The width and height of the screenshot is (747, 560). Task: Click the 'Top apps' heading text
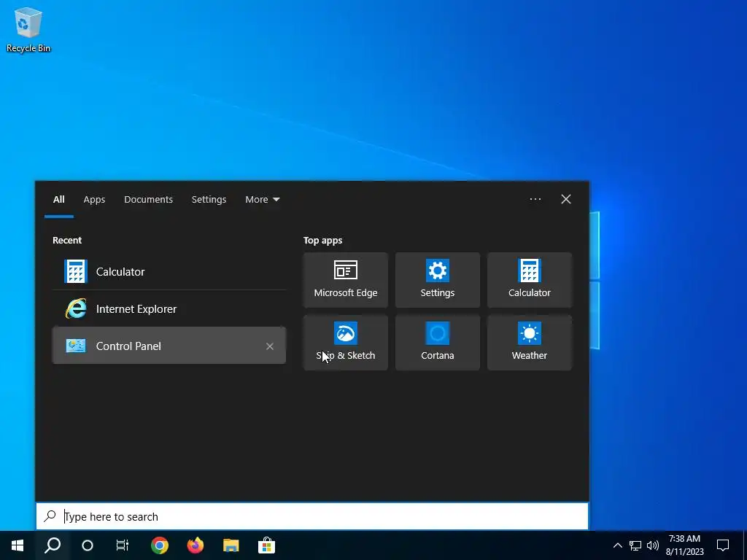[322, 240]
